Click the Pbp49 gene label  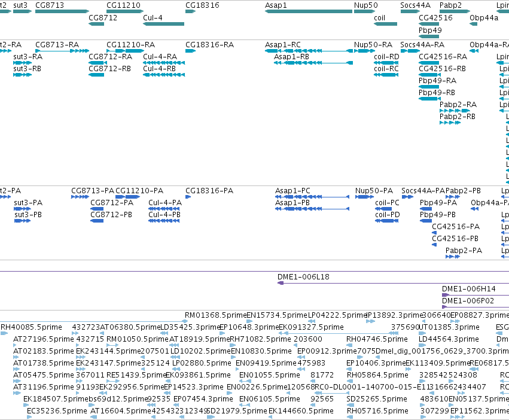click(430, 30)
